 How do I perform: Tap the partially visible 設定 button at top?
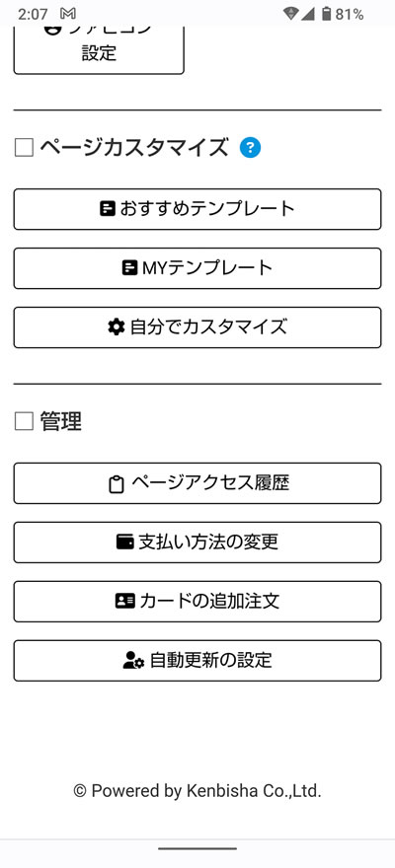pos(99,50)
